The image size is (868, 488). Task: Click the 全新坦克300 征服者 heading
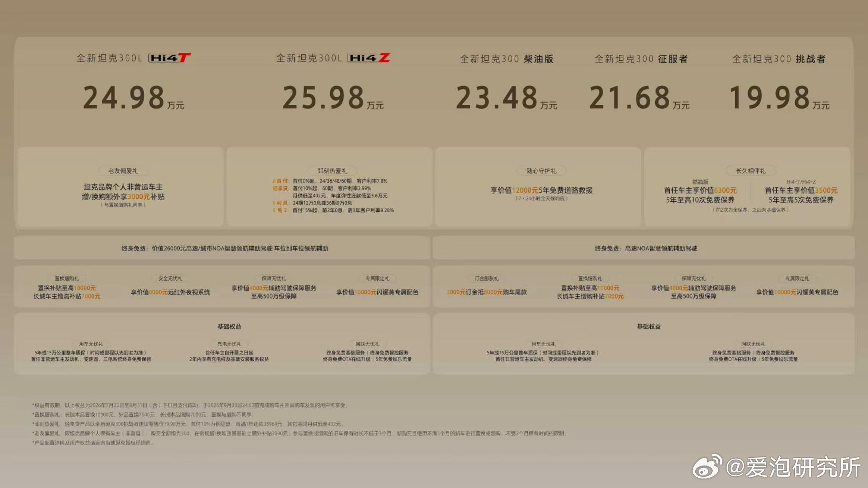pos(641,59)
